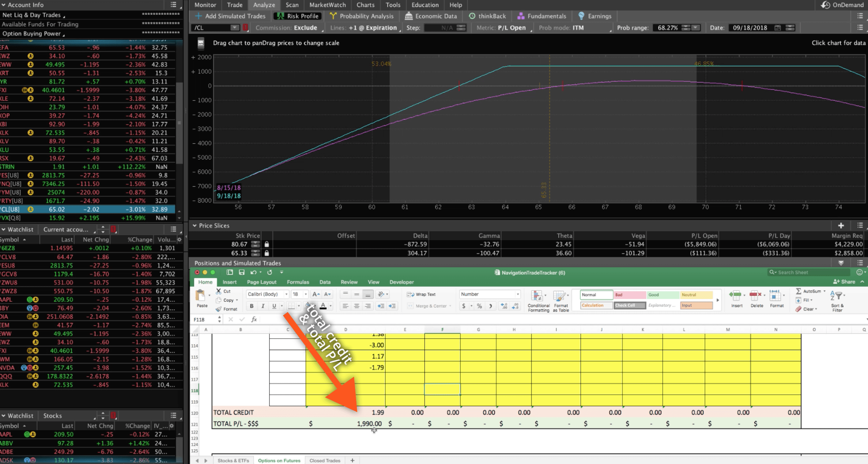The image size is (868, 464).
Task: Click the OnDemand icon at top right
Action: point(825,5)
